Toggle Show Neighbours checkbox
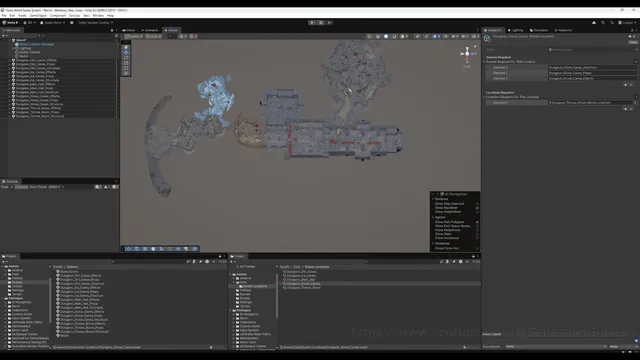Viewport: 640px width, 360px height. point(477,230)
